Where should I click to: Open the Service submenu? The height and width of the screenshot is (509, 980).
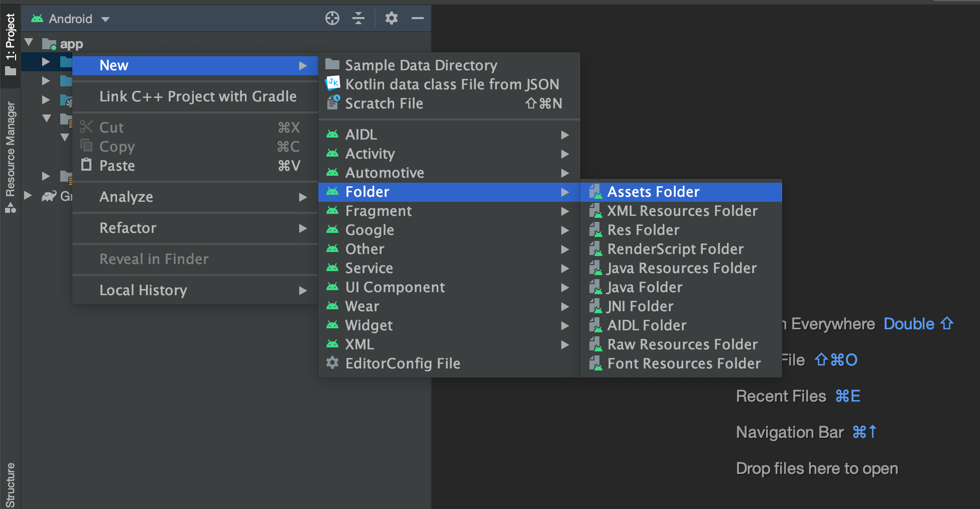click(x=449, y=268)
